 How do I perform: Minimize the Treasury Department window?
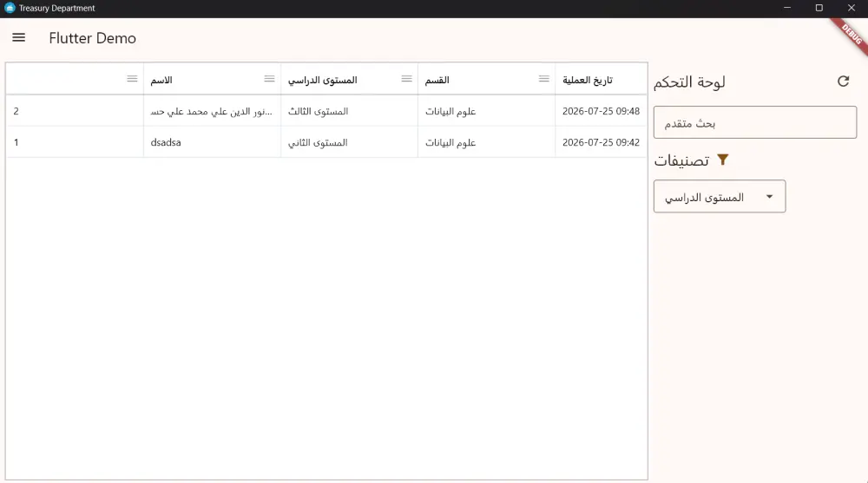point(787,8)
